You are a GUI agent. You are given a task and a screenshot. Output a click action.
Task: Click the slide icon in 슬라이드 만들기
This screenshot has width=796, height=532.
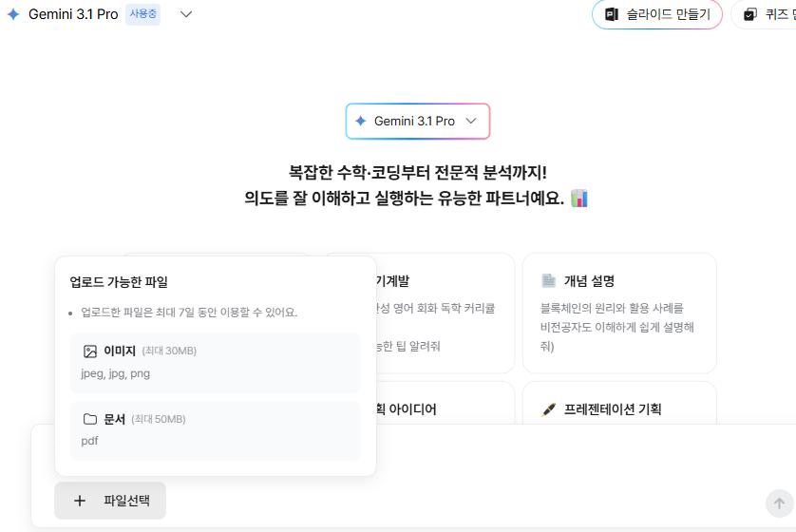click(x=612, y=14)
